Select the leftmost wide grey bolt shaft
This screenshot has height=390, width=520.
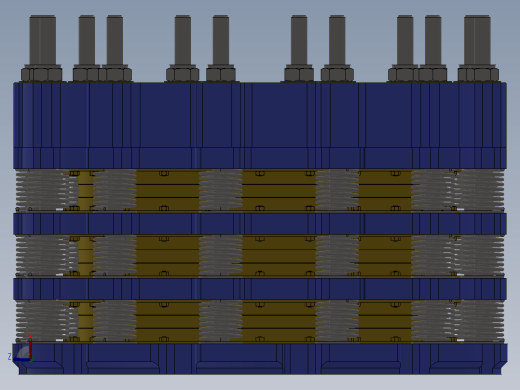(x=43, y=40)
